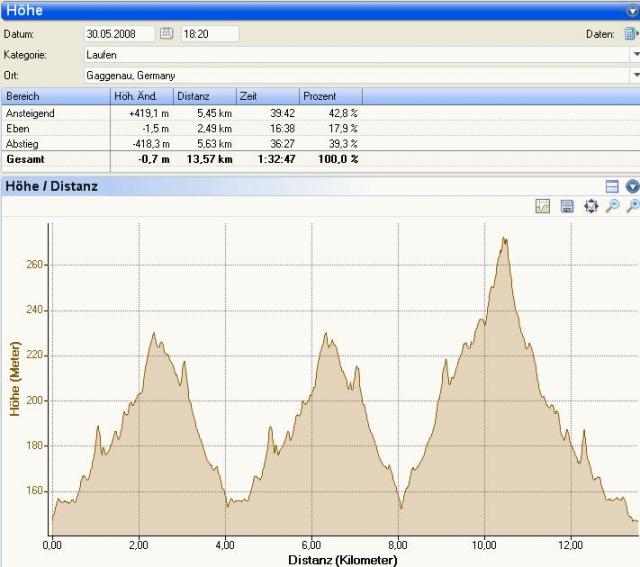The image size is (640, 567).
Task: Click the time field showing 18:20
Action: click(208, 34)
